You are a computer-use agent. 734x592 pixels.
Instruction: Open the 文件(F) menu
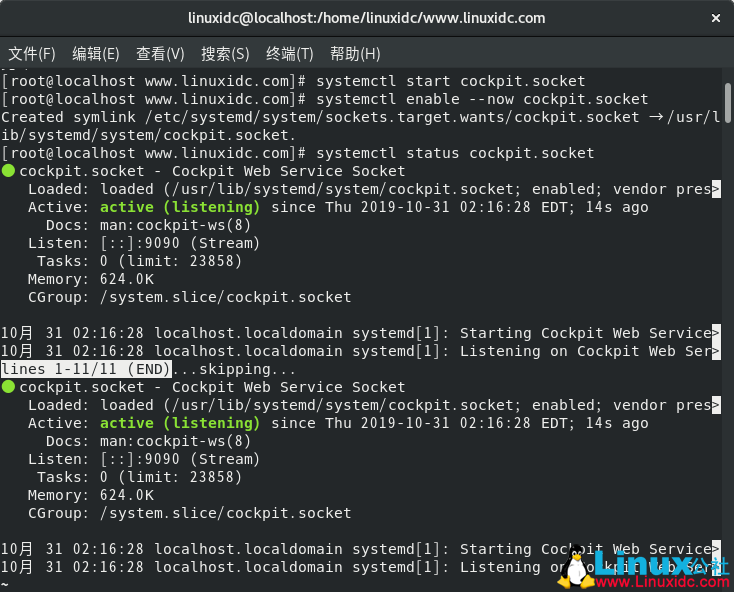[32, 54]
